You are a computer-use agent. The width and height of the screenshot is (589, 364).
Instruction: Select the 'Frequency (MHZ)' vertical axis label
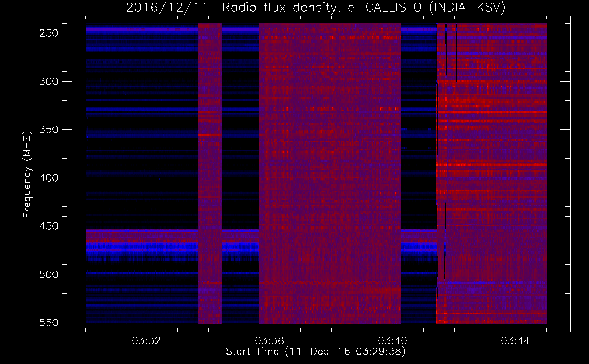pyautogui.click(x=27, y=174)
